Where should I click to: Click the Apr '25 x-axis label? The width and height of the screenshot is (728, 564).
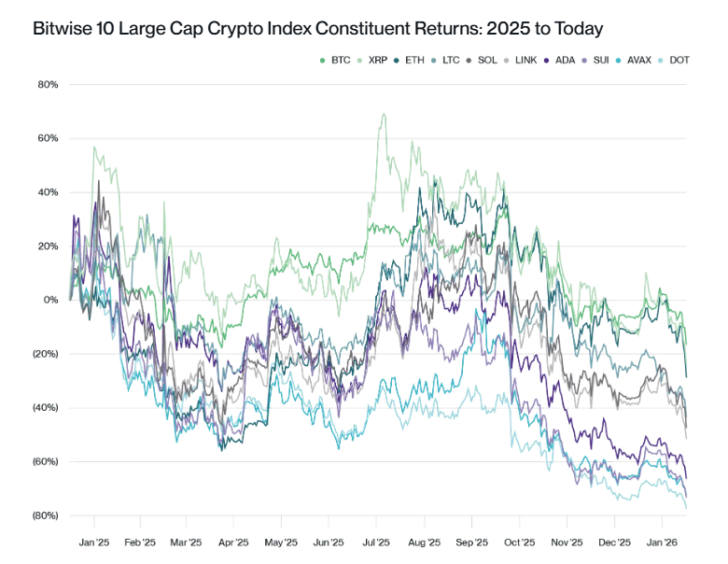tap(232, 542)
